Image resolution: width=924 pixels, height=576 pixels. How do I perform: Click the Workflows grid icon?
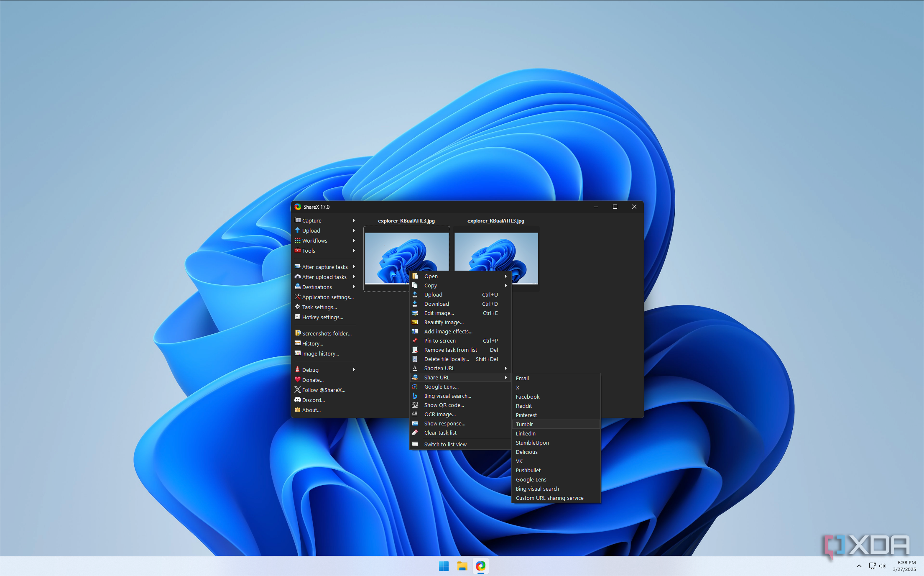[x=298, y=241]
